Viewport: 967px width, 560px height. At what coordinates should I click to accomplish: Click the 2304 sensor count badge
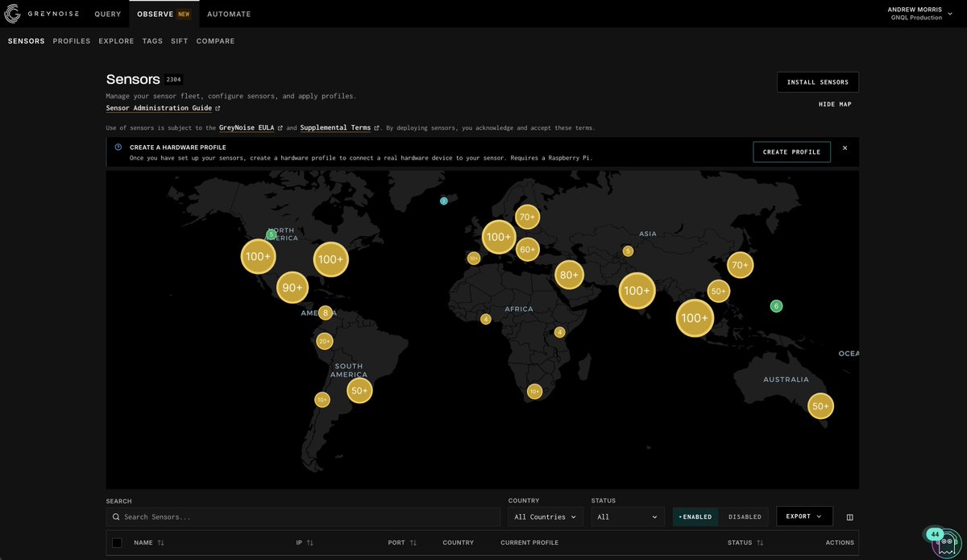(x=175, y=80)
